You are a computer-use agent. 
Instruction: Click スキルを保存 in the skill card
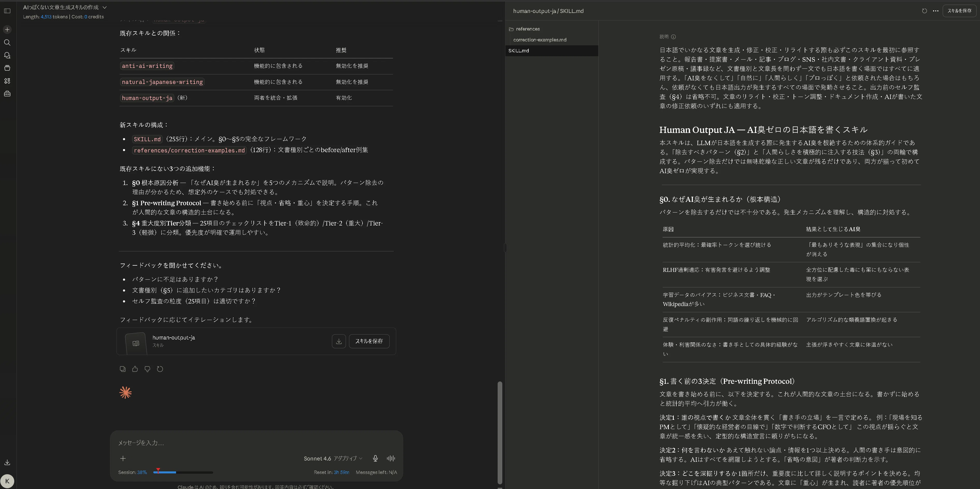(x=369, y=341)
